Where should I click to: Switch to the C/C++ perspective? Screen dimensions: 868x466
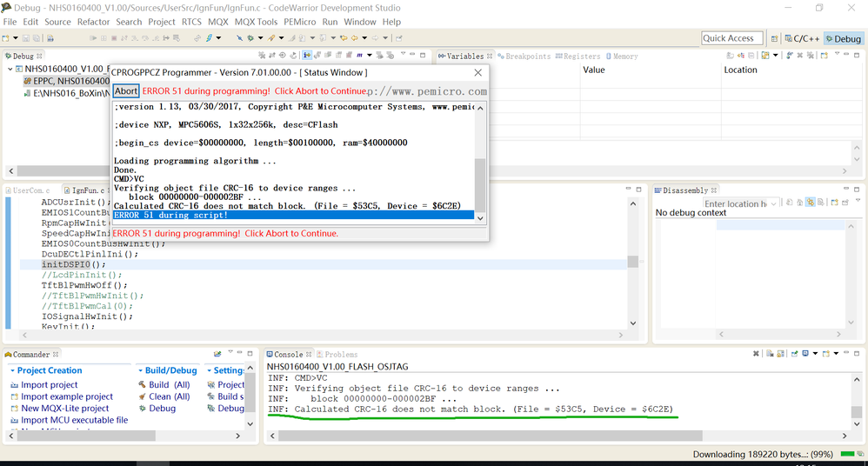(802, 39)
